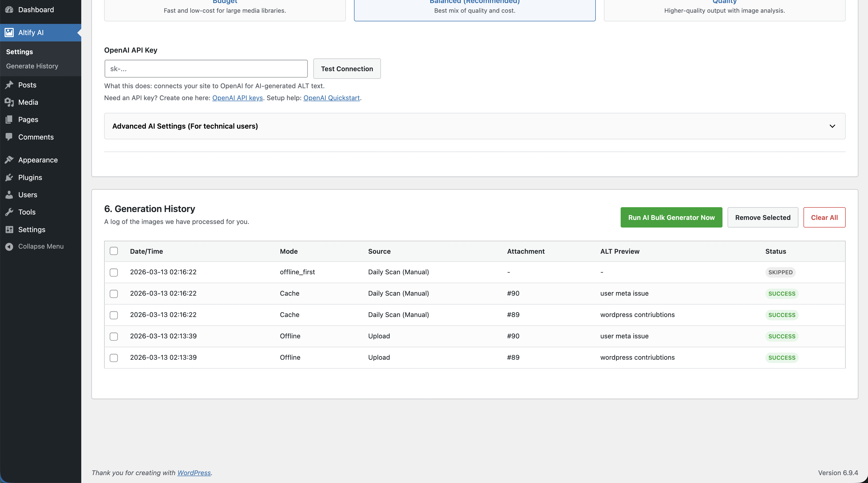Expand Advanced AI Settings chevron
868x483 pixels.
coord(832,126)
